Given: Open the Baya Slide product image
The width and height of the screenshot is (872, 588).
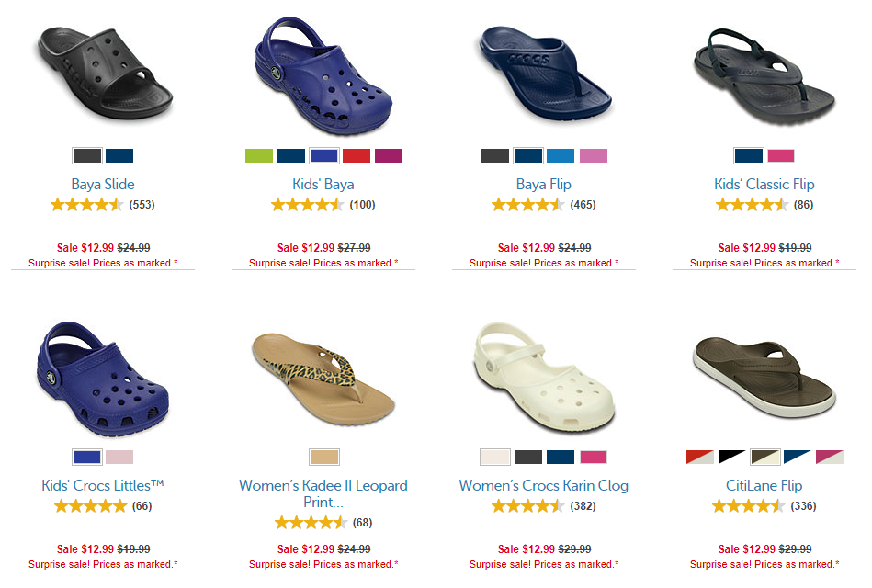Looking at the screenshot, I should click(105, 73).
